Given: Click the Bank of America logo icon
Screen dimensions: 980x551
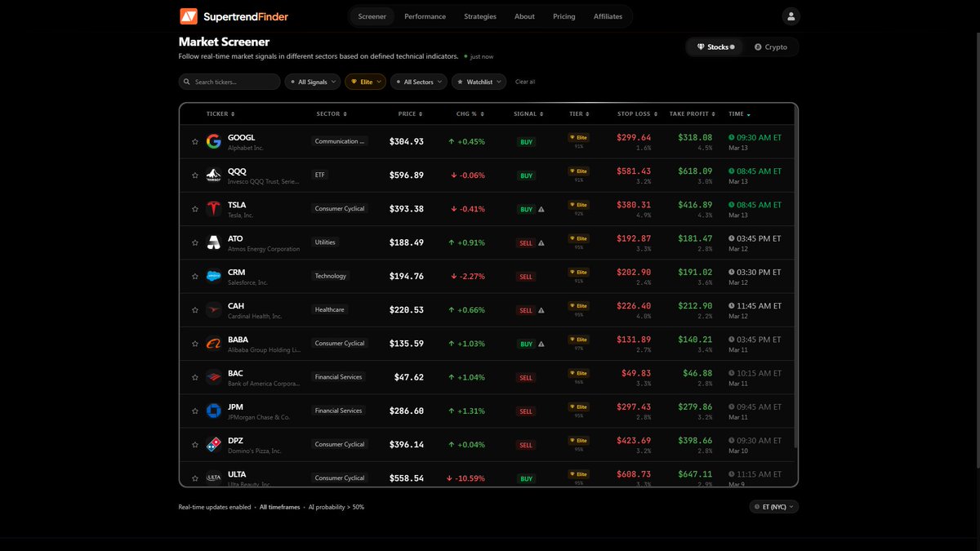Looking at the screenshot, I should point(214,377).
